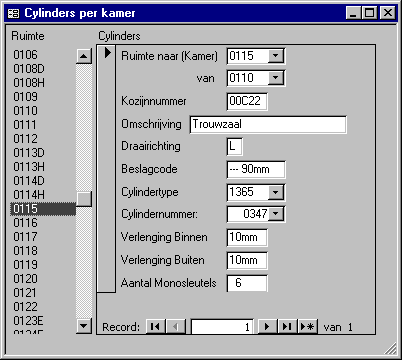Open Cylindertype dropdown arrow
402x360 pixels.
tap(276, 192)
